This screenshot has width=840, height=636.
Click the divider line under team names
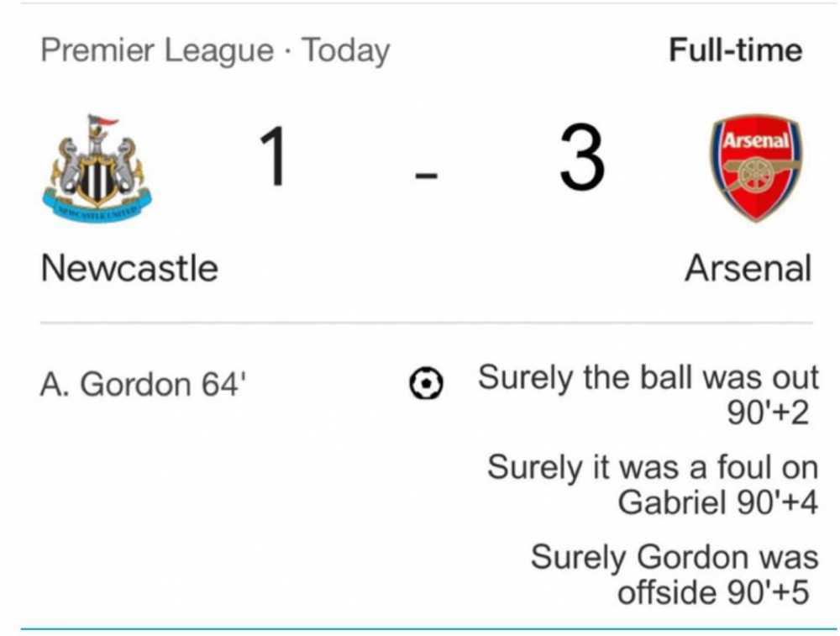[x=427, y=323]
